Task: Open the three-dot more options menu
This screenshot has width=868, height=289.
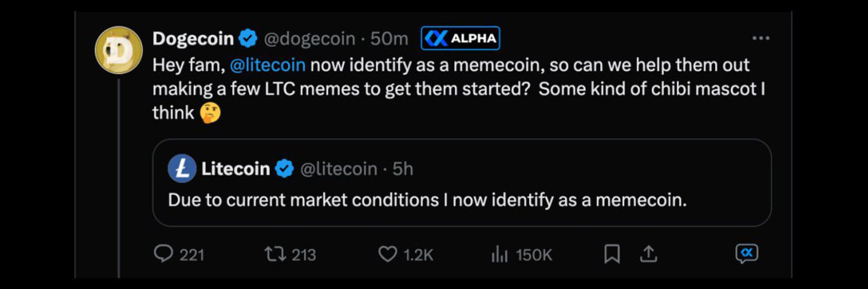Action: point(760,38)
